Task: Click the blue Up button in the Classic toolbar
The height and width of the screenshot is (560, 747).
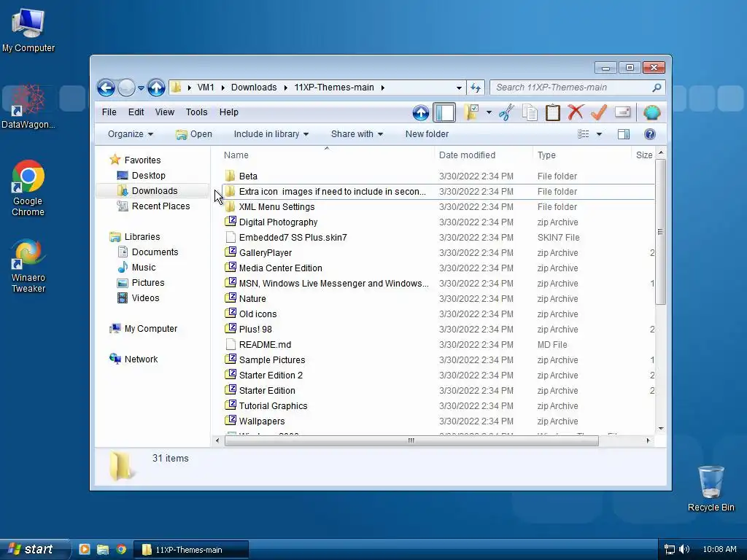Action: tap(420, 113)
